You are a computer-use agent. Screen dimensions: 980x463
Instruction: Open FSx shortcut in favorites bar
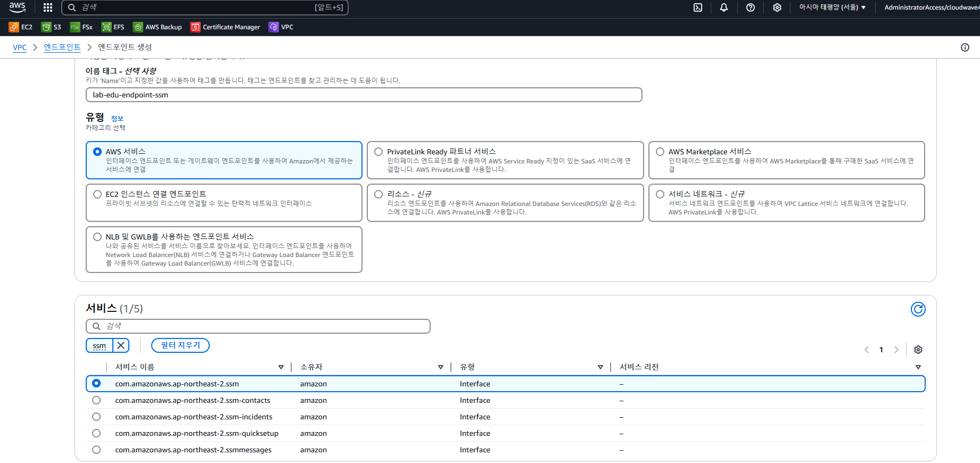[81, 27]
